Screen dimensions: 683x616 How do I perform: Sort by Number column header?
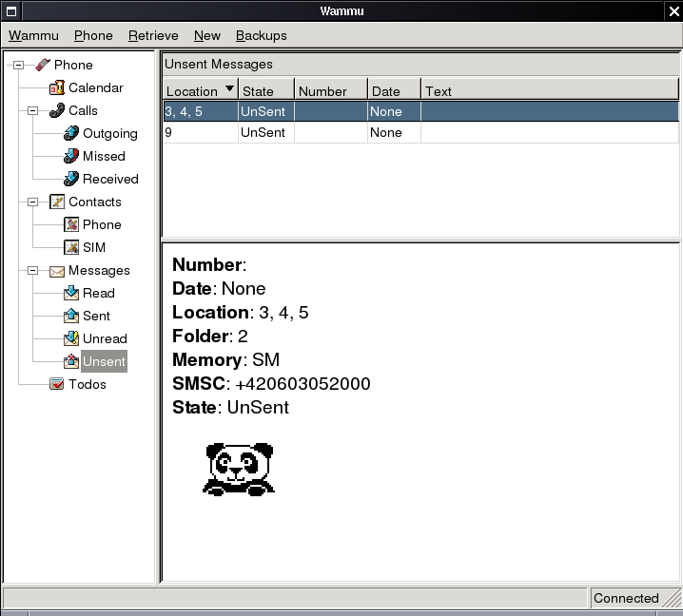[x=331, y=89]
